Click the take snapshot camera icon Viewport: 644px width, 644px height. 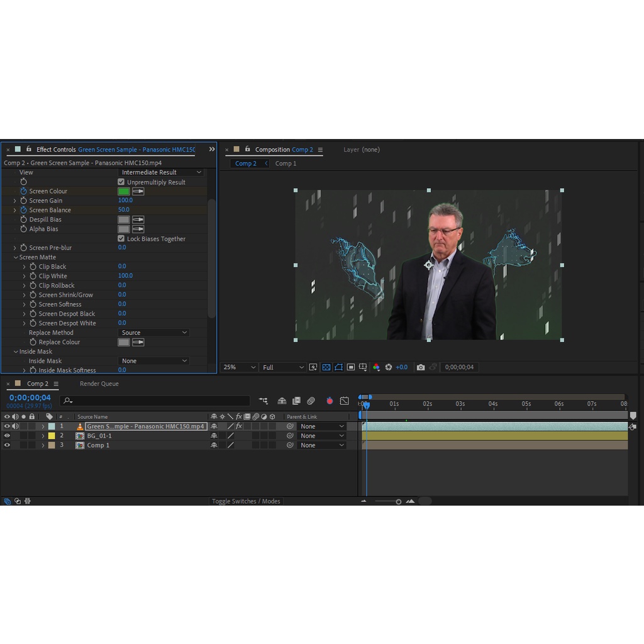(421, 367)
